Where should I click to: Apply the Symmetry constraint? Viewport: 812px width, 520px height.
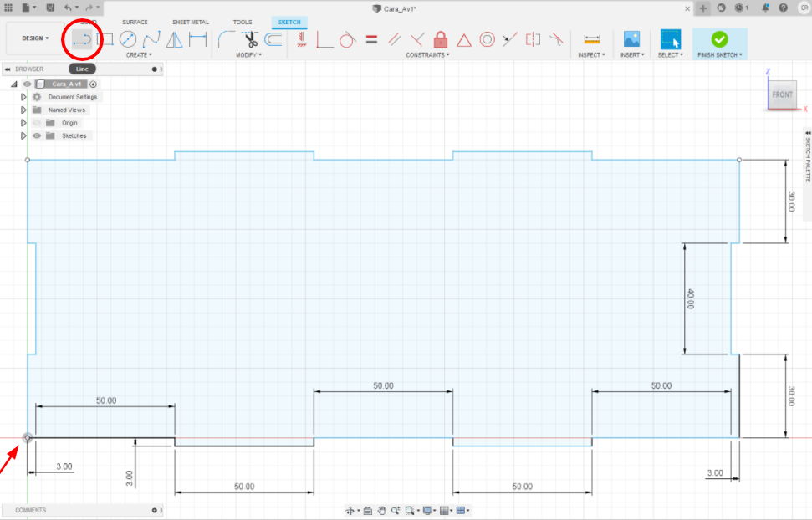click(x=533, y=39)
